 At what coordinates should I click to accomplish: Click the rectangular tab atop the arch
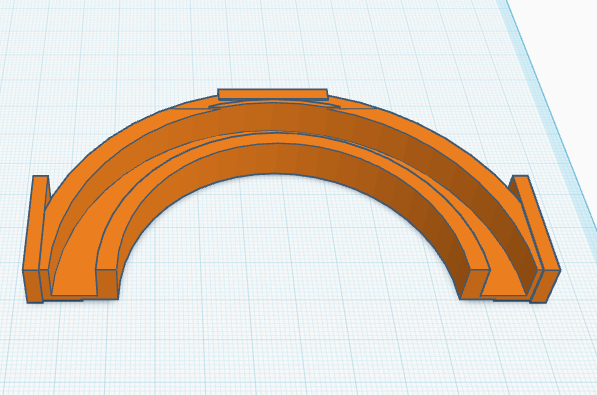coord(273,94)
